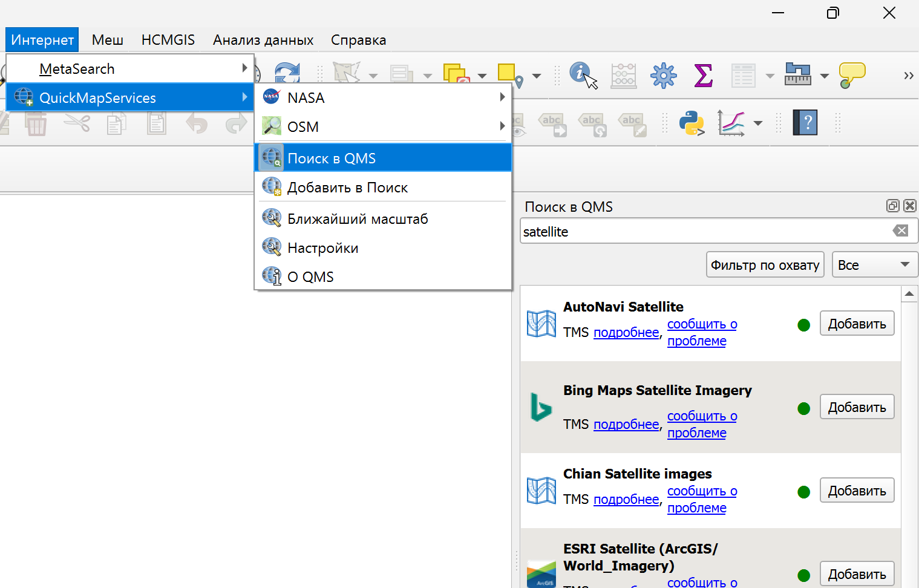Open подробнее link for Bing Maps

[x=626, y=425]
